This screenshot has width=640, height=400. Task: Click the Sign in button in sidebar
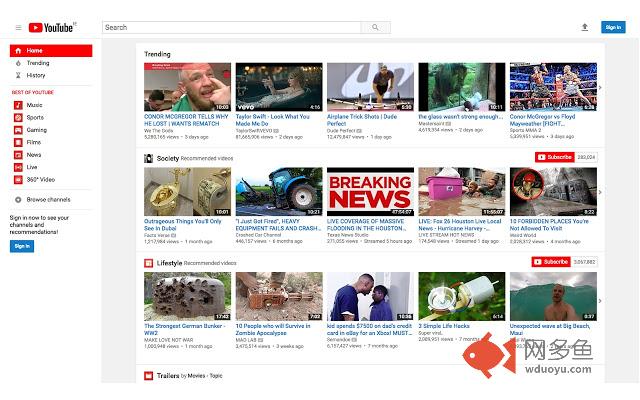coord(22,246)
